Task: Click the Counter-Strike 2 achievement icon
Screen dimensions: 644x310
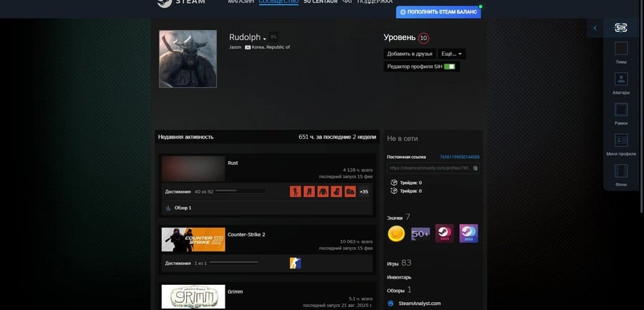Action: 295,263
